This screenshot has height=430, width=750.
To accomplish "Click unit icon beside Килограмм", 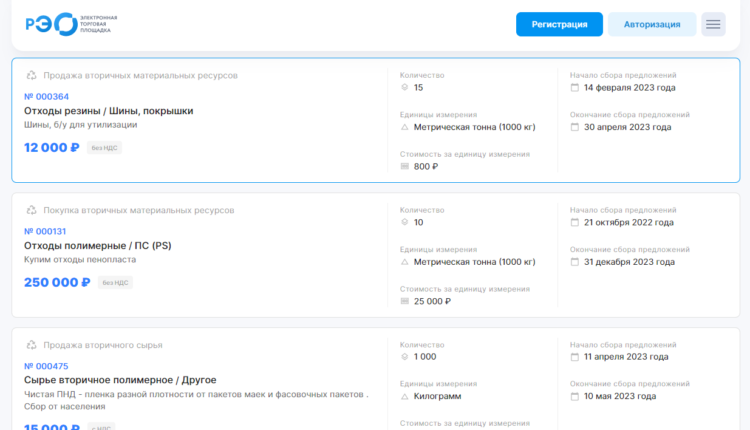I will [405, 396].
